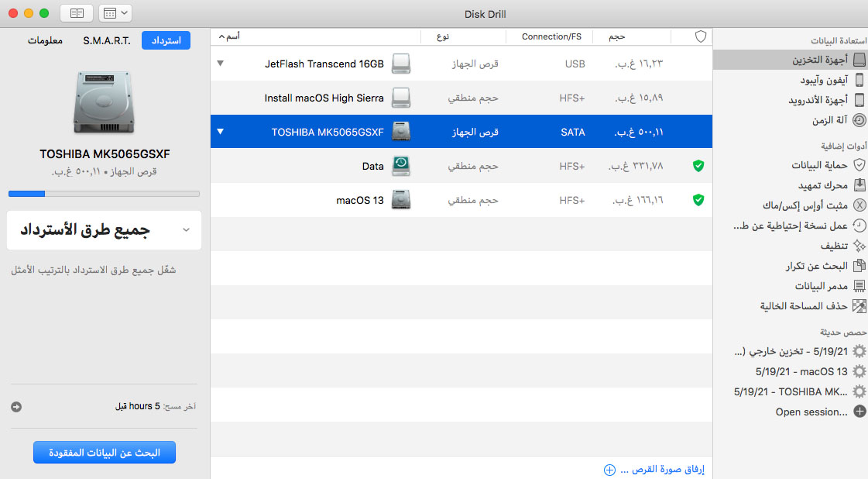Click the cleanup sparkle icon in sidebar

click(859, 245)
